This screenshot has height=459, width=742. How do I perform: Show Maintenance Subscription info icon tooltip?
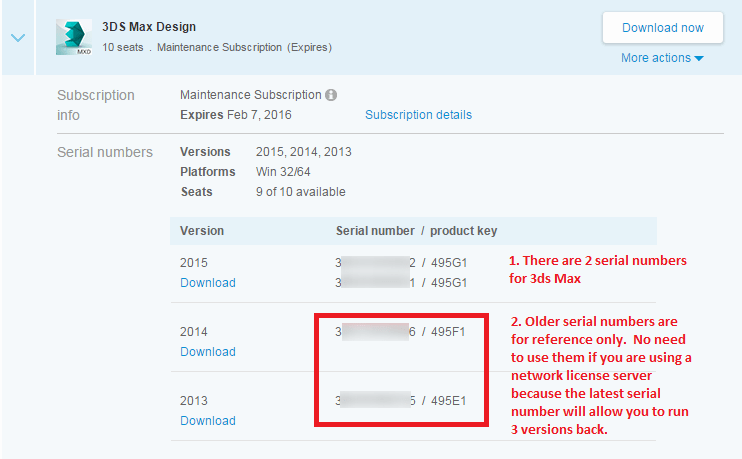coord(331,95)
